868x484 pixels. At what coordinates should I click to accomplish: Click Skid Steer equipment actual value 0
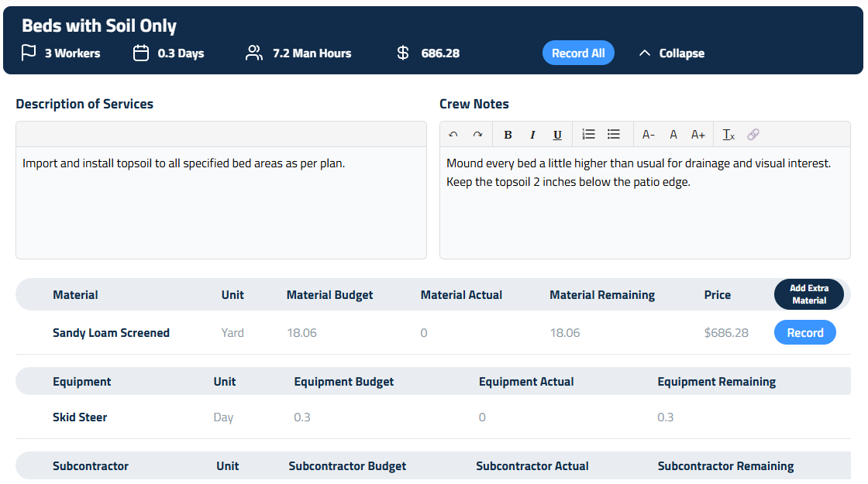pos(482,417)
